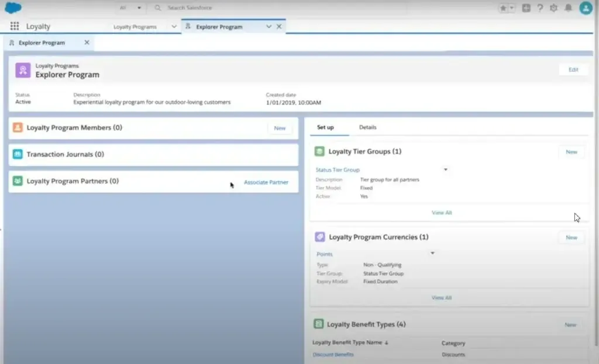
Task: Click the Explorer Program record header icon
Action: tap(23, 70)
